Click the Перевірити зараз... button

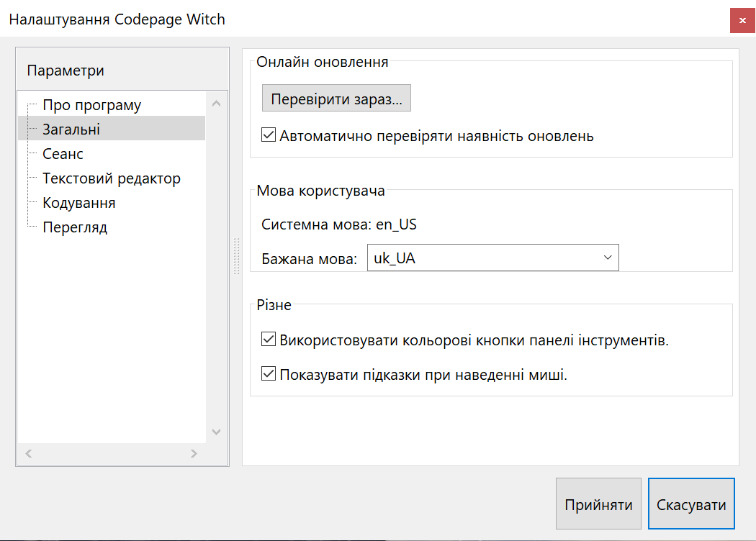[336, 99]
